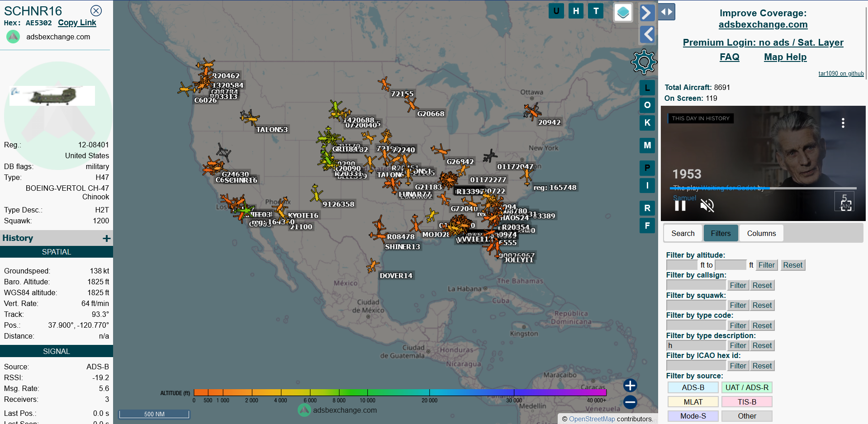Toggle ADS-B source filter

[x=693, y=387]
